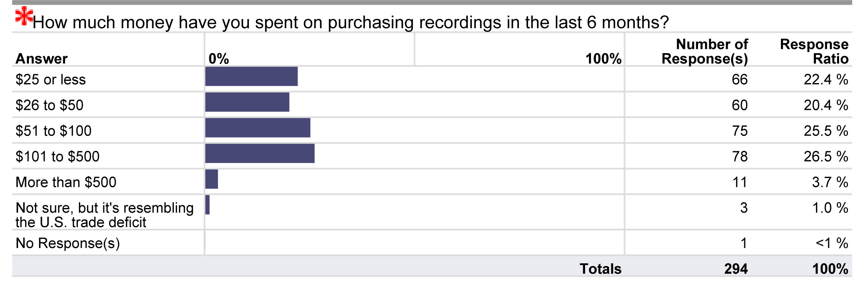Click the 'Response Ratio' column header
The image size is (868, 295).
[x=814, y=51]
